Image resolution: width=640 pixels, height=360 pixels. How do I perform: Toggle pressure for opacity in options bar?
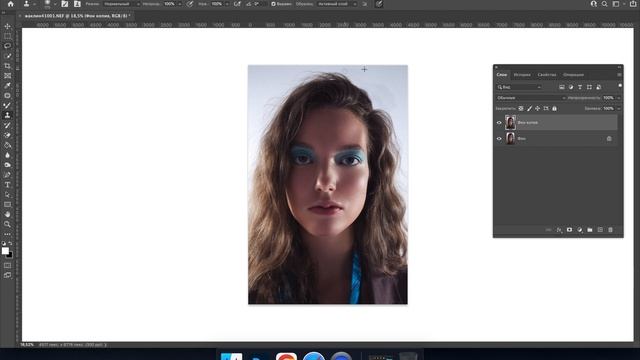(x=190, y=4)
